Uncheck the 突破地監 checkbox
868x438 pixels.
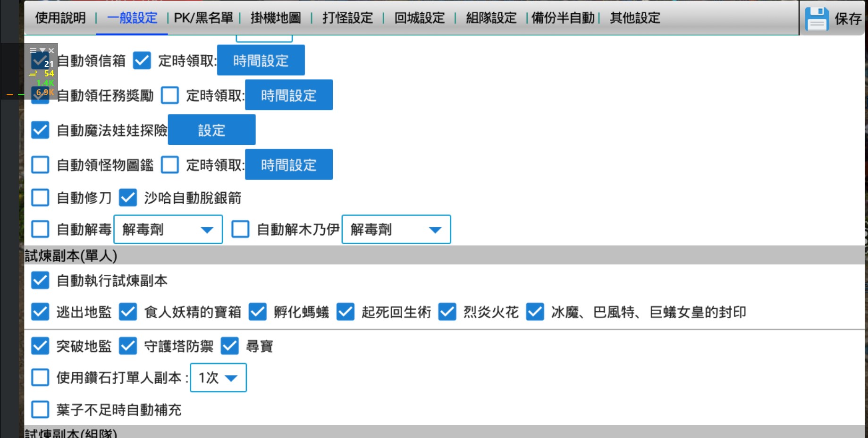pyautogui.click(x=40, y=346)
